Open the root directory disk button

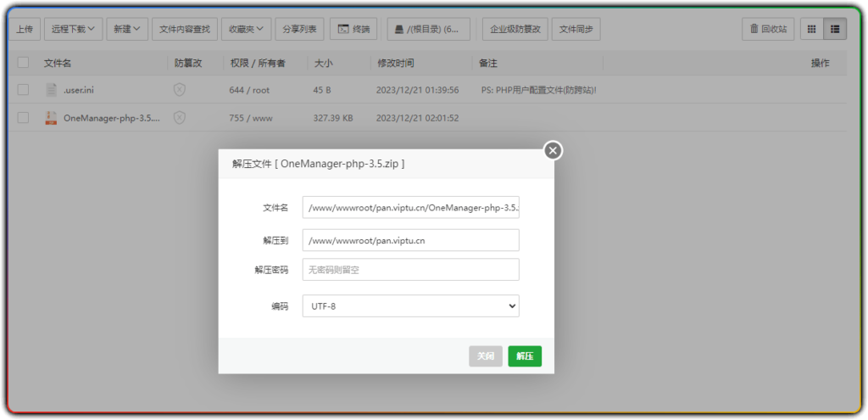point(428,29)
